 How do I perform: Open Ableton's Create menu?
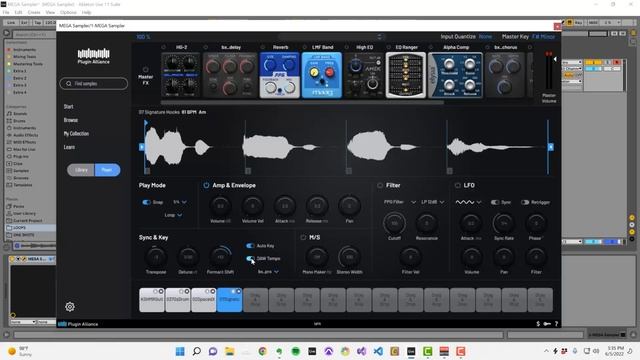[34, 13]
